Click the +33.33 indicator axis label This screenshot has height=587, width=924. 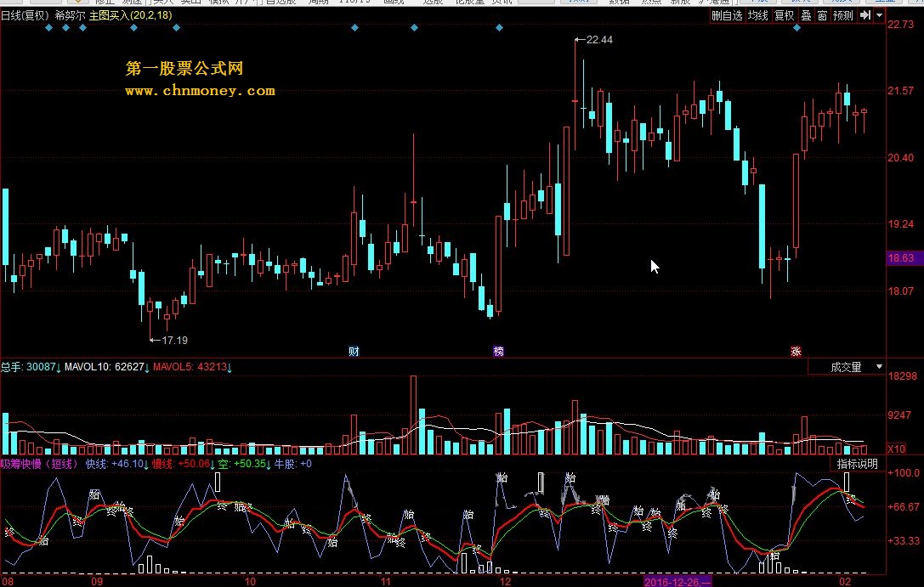click(x=904, y=540)
